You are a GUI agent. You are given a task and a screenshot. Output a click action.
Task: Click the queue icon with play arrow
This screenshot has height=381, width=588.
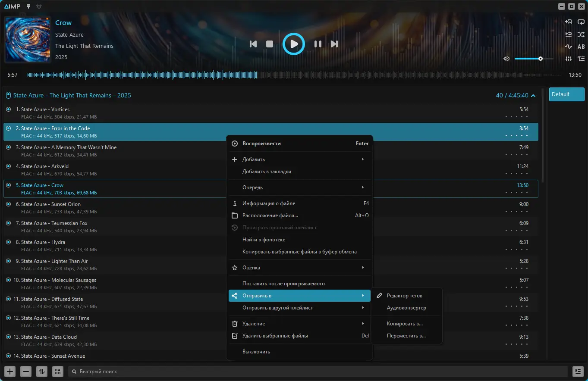click(569, 34)
